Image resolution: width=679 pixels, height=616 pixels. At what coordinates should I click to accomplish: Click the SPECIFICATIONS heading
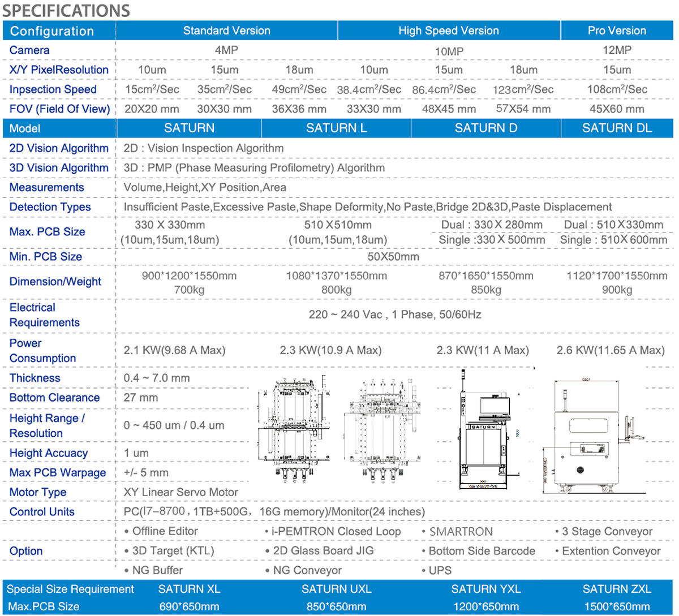click(x=66, y=10)
